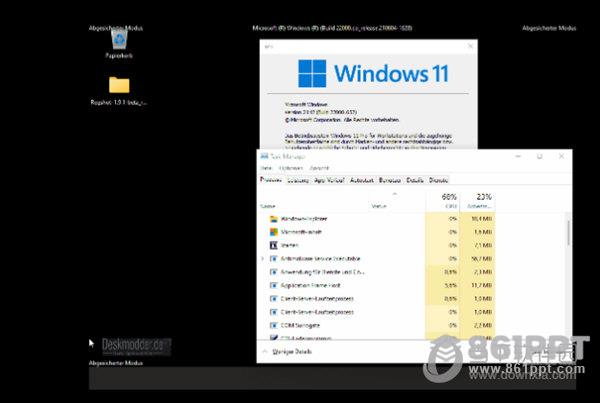Maximize the Task Manager window
The image size is (600, 403).
click(540, 156)
